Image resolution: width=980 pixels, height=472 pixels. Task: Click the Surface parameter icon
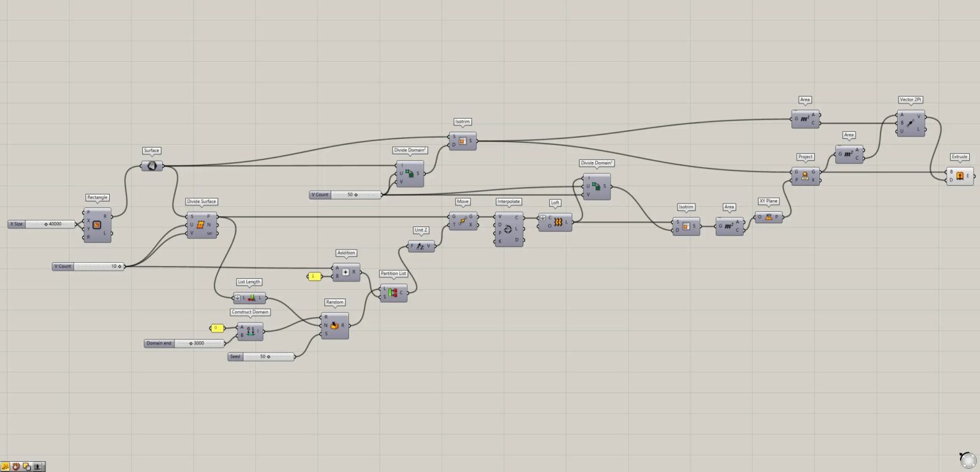click(x=152, y=166)
